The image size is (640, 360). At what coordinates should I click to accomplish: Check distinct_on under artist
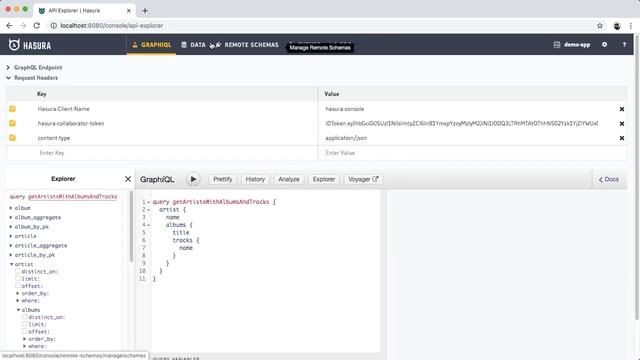click(x=18, y=271)
